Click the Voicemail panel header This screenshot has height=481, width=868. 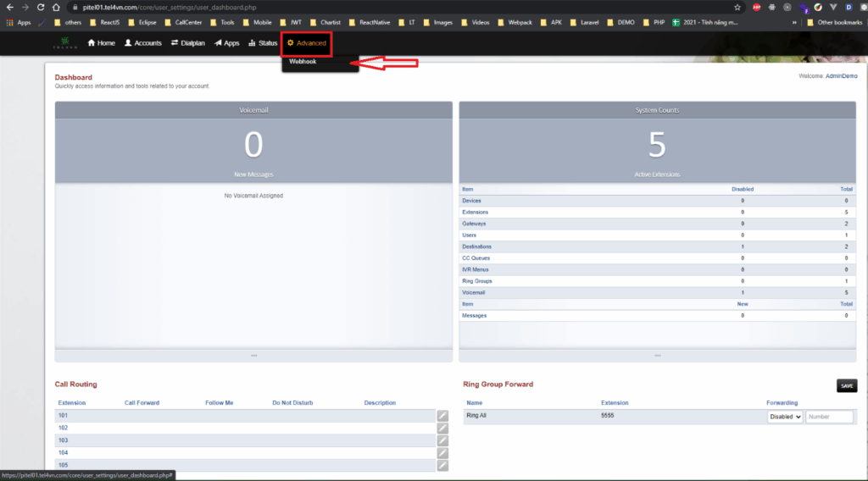tap(253, 110)
